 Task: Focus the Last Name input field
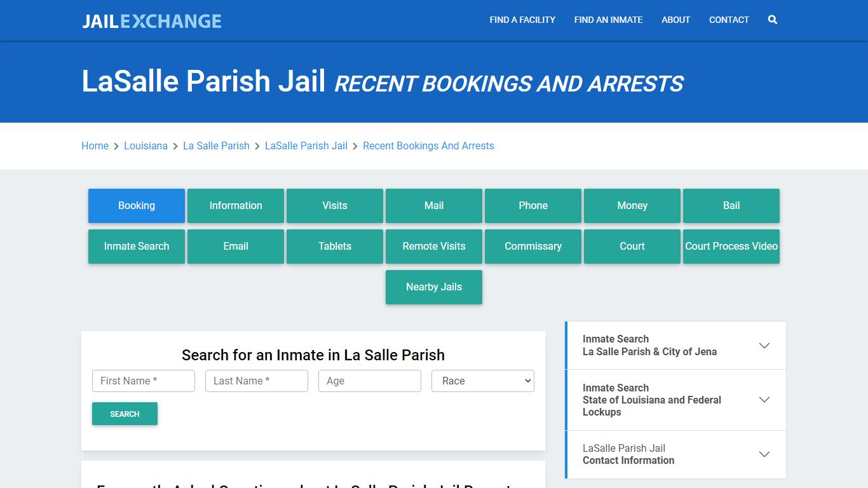(x=257, y=381)
